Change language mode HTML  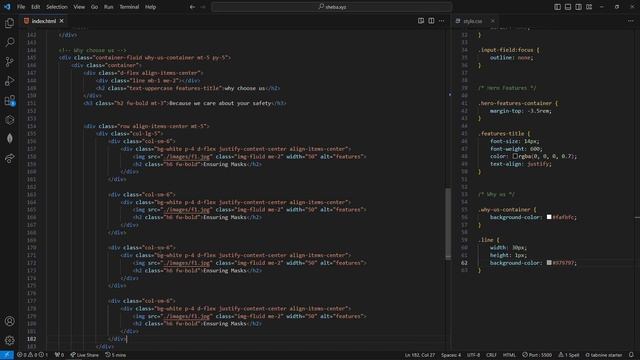[x=509, y=355]
